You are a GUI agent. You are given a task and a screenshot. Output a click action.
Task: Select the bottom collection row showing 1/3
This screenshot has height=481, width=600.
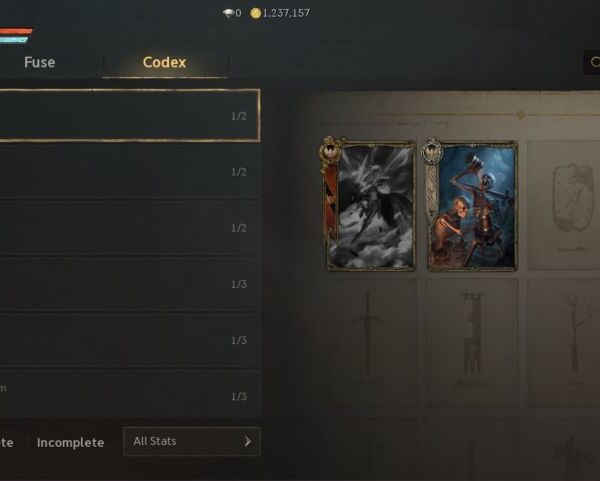(x=130, y=394)
